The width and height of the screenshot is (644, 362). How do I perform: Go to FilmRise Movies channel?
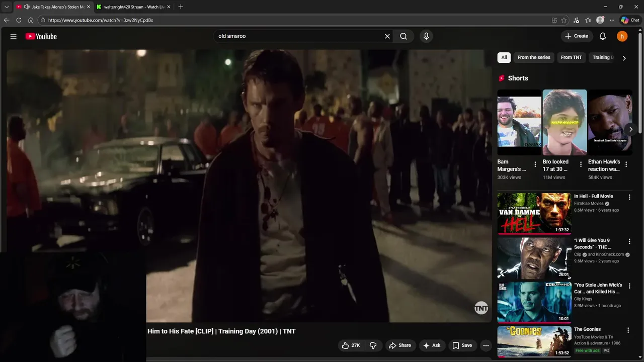(589, 204)
